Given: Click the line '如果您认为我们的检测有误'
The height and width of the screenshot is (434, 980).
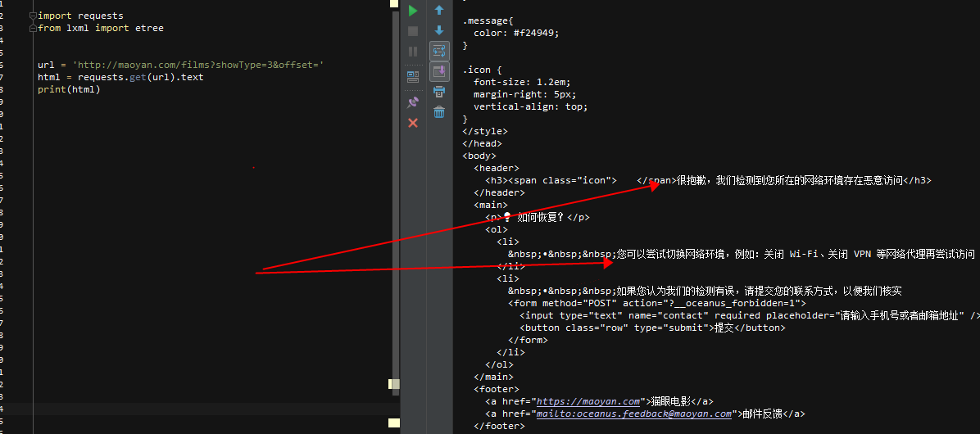Looking at the screenshot, I should tap(705, 291).
